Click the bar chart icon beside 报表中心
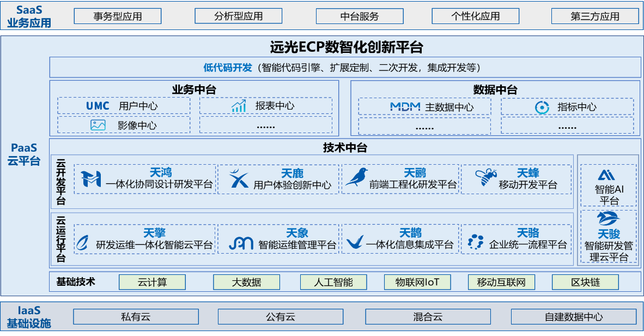The image size is (644, 336). pyautogui.click(x=239, y=106)
